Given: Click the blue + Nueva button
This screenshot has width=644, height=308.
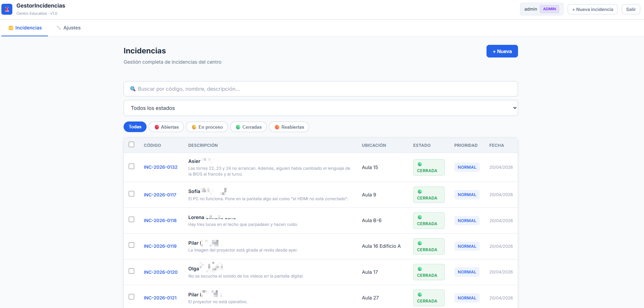Looking at the screenshot, I should [x=502, y=51].
